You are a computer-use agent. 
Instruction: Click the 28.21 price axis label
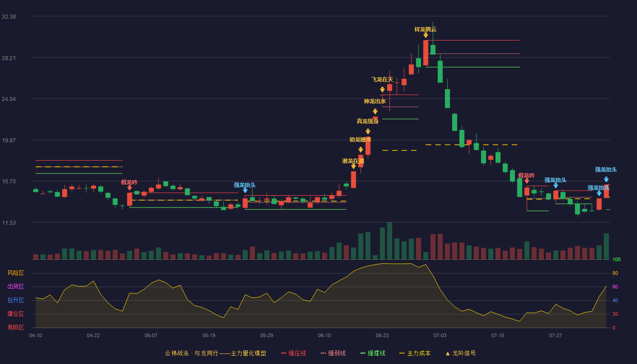coord(9,58)
